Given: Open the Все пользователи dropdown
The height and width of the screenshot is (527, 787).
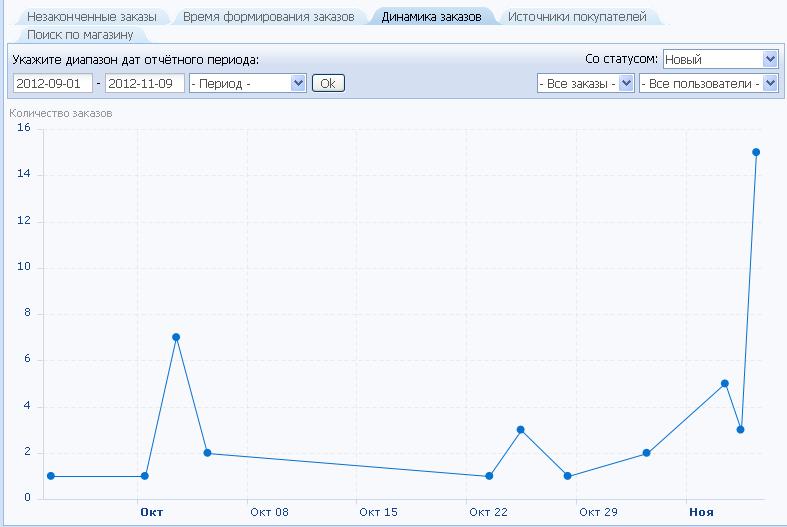Looking at the screenshot, I should (x=707, y=83).
